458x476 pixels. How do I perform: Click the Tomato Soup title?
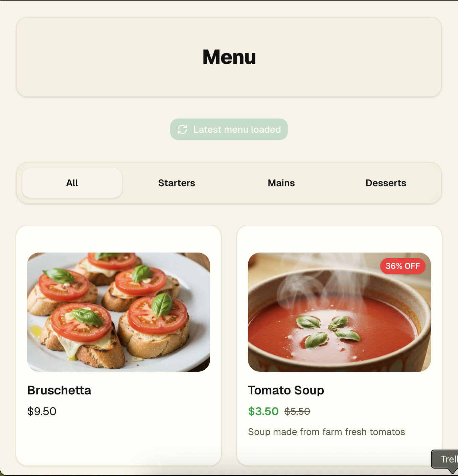(286, 390)
